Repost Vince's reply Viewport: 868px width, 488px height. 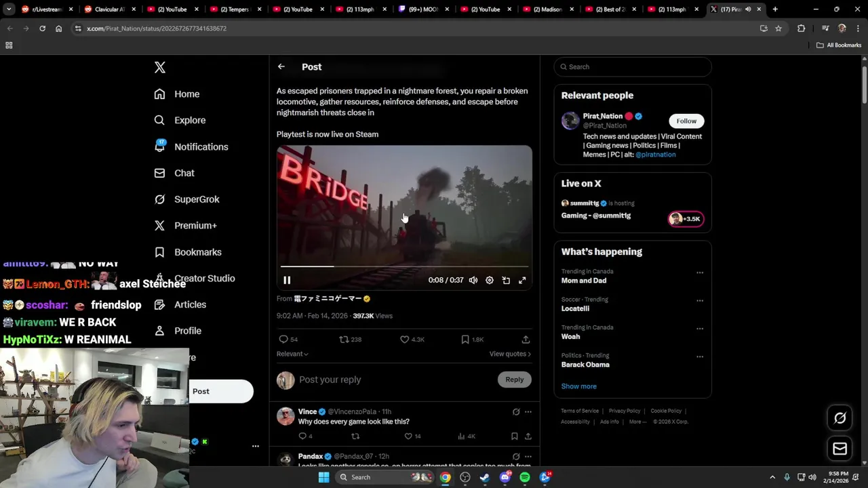click(x=355, y=436)
